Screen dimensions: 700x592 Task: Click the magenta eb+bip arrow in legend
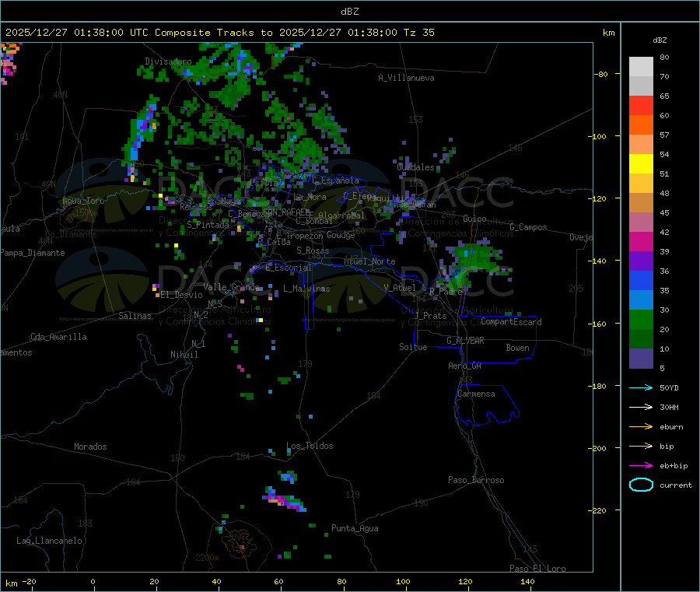641,466
